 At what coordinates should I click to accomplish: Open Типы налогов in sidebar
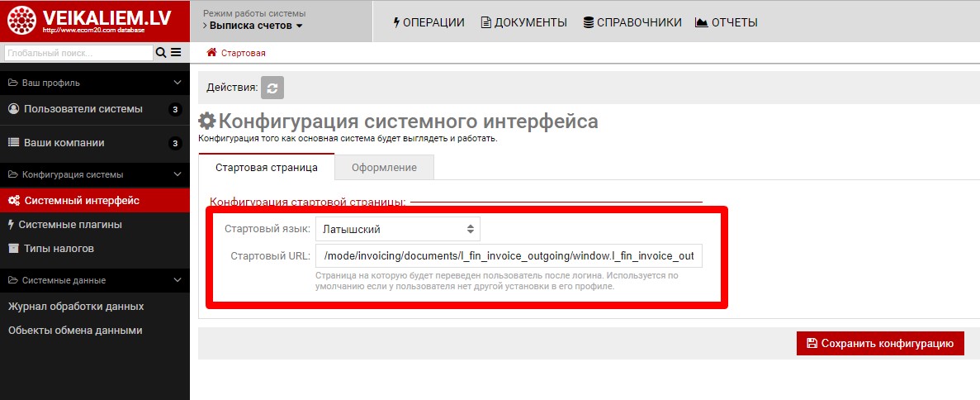coord(59,248)
